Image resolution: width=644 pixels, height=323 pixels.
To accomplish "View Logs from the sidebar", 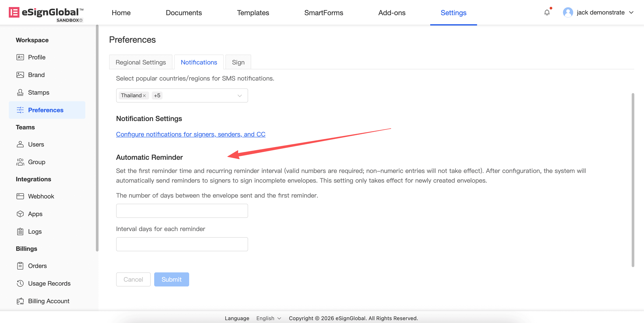I will coord(35,231).
